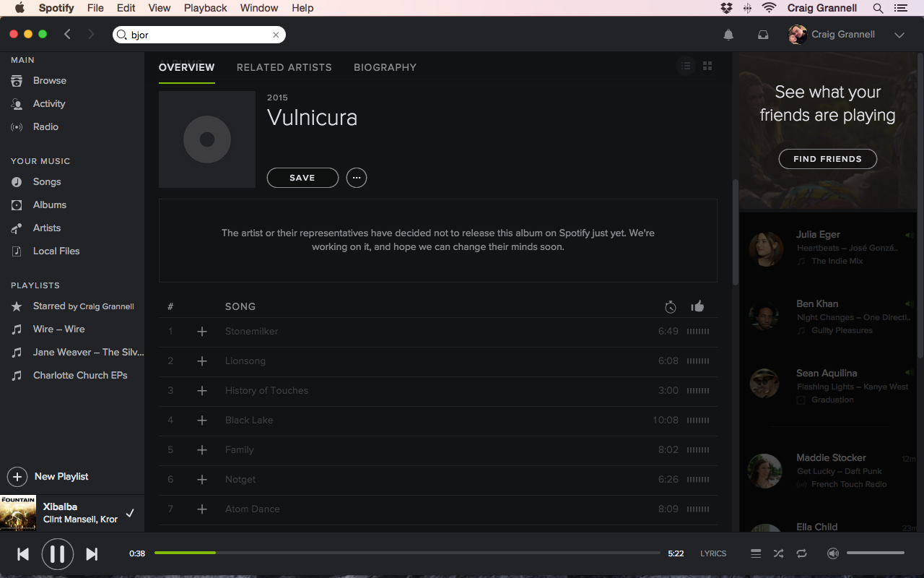Open the Charlotte Church EPs playlist
Screen dimensions: 924x578
[x=80, y=376]
